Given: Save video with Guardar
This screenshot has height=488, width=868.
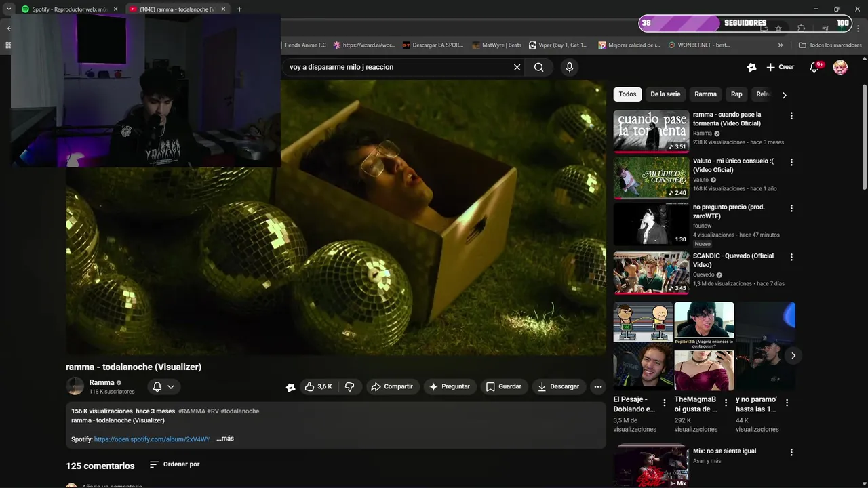Looking at the screenshot, I should 504,386.
